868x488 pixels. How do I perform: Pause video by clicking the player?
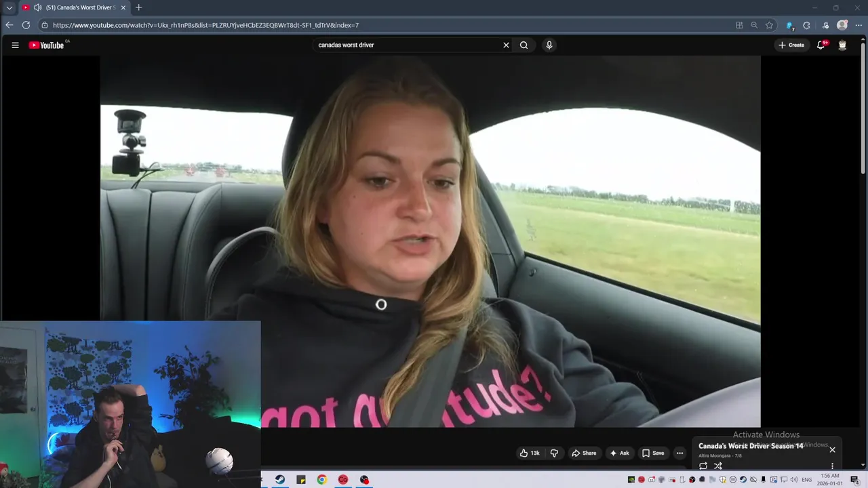click(x=431, y=241)
